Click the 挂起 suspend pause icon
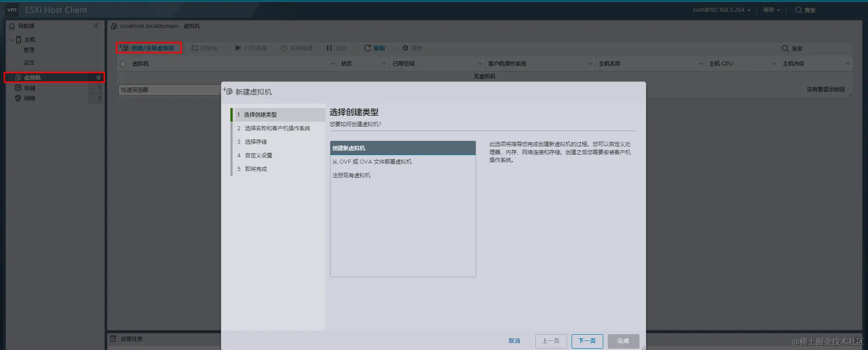 click(x=329, y=48)
